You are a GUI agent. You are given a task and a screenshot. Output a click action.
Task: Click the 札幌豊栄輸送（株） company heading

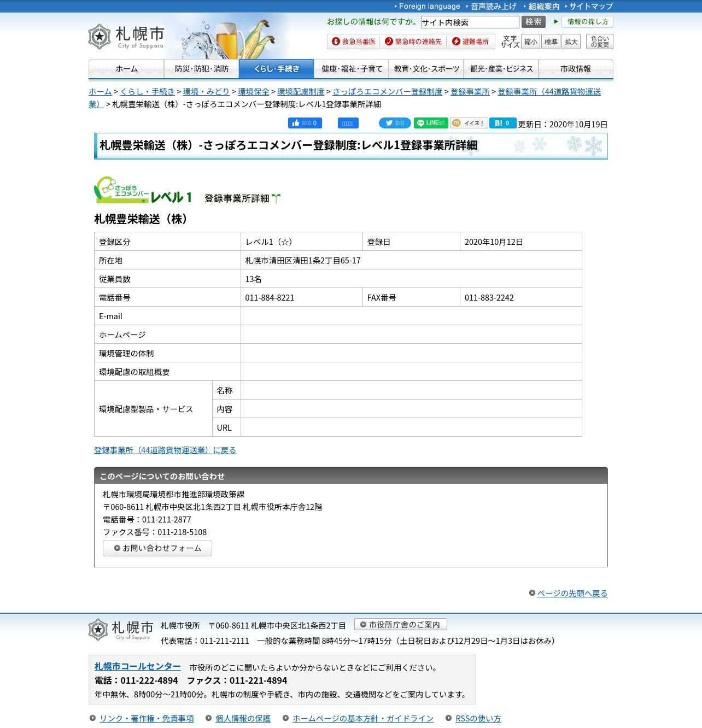143,219
